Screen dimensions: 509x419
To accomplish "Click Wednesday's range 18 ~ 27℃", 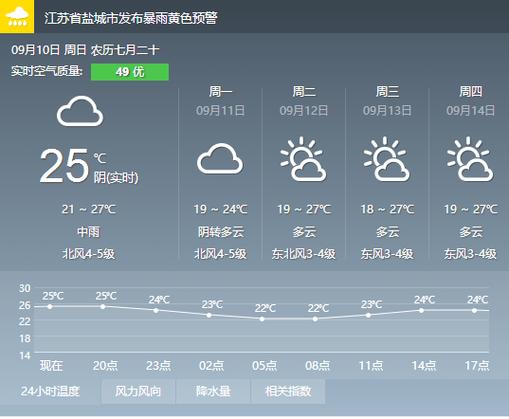I will tap(387, 209).
